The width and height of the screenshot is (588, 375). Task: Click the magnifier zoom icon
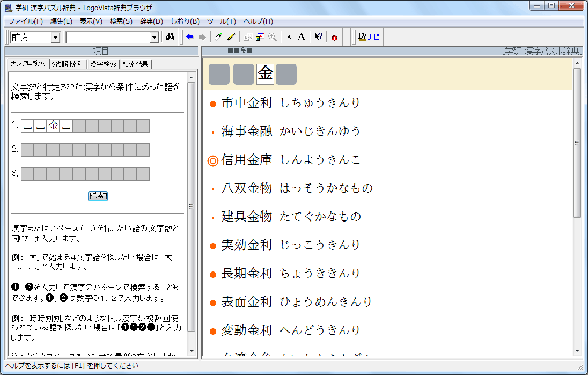(x=273, y=37)
